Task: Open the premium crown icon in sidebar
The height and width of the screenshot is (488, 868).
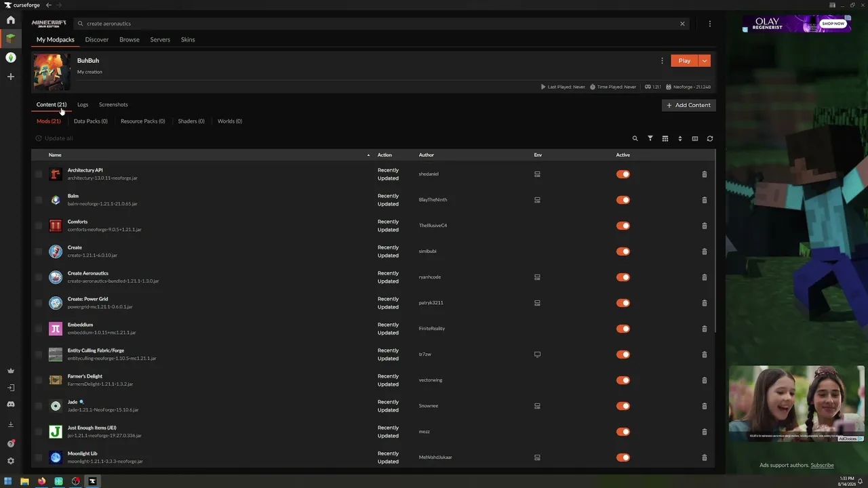Action: click(11, 371)
